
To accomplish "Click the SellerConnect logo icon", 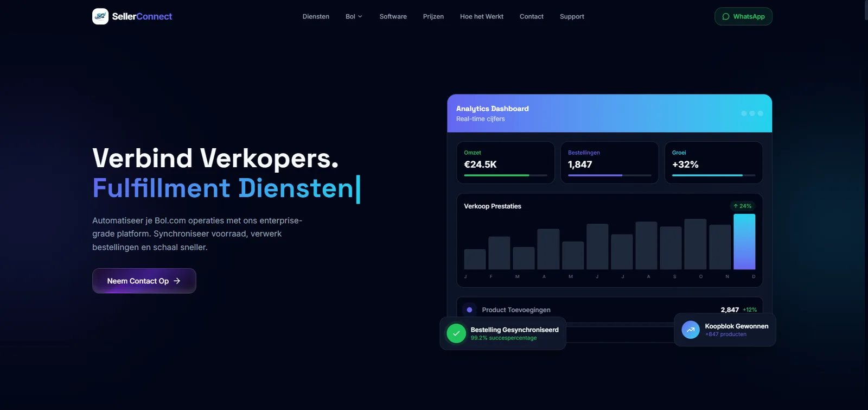I will [x=100, y=16].
